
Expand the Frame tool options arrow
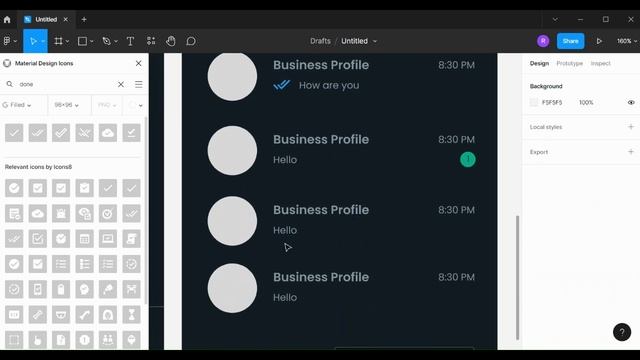click(x=68, y=41)
